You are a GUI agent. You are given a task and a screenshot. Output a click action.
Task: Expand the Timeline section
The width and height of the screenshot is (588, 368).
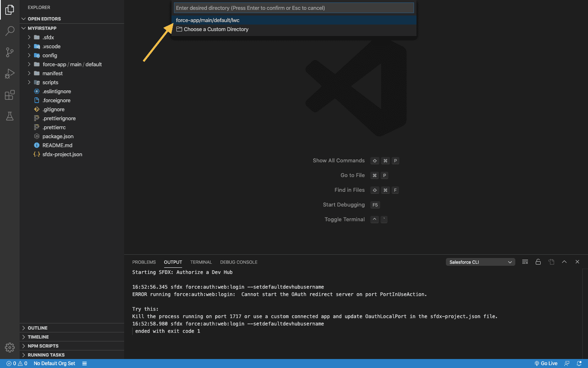72,337
